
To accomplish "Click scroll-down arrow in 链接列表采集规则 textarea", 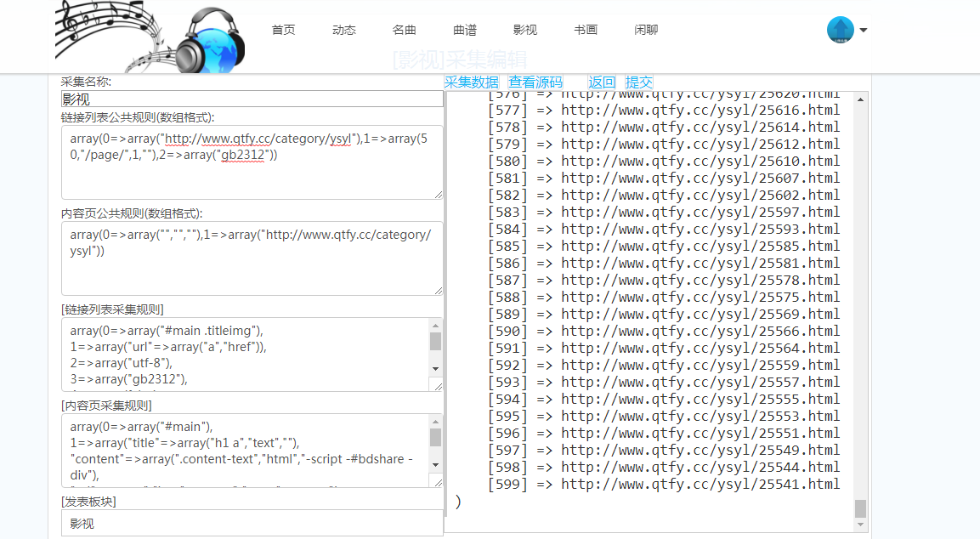I will coord(436,369).
